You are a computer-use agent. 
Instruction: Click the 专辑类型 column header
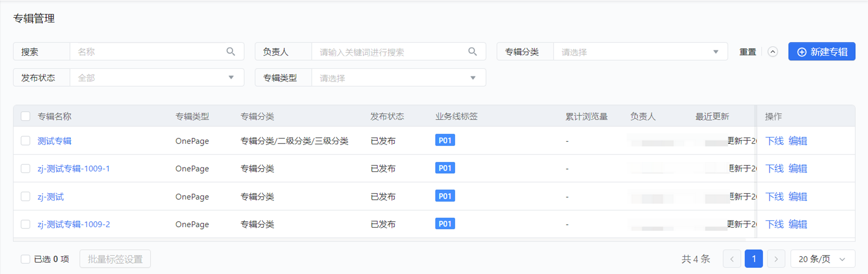[192, 116]
